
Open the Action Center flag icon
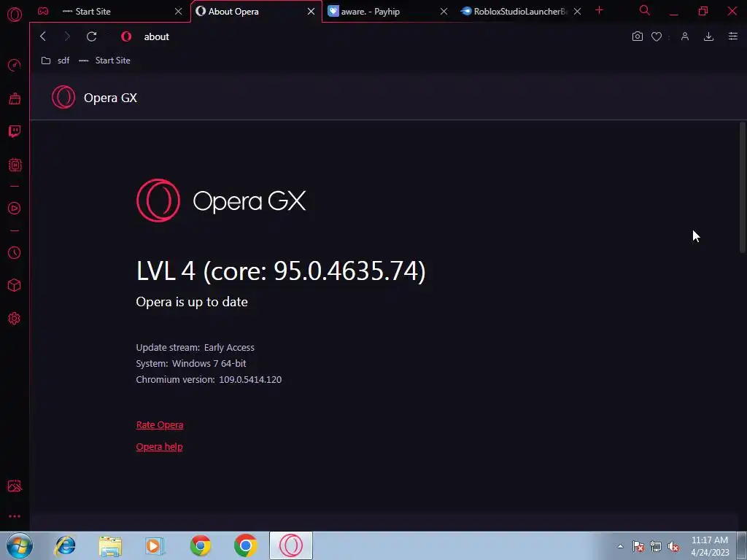coord(638,547)
